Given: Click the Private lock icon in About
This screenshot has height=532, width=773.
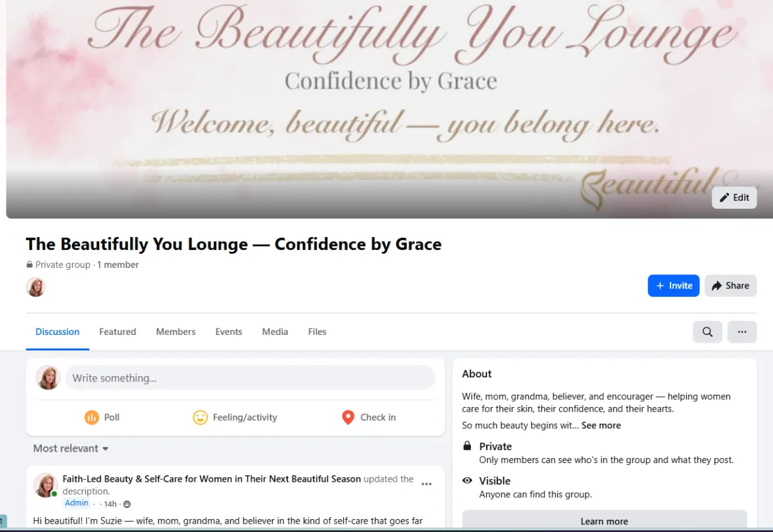Looking at the screenshot, I should 467,446.
